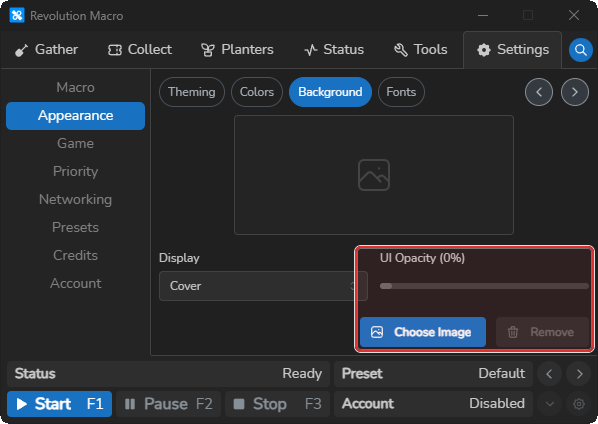598x424 pixels.
Task: Select previous preset arrow
Action: pos(549,374)
